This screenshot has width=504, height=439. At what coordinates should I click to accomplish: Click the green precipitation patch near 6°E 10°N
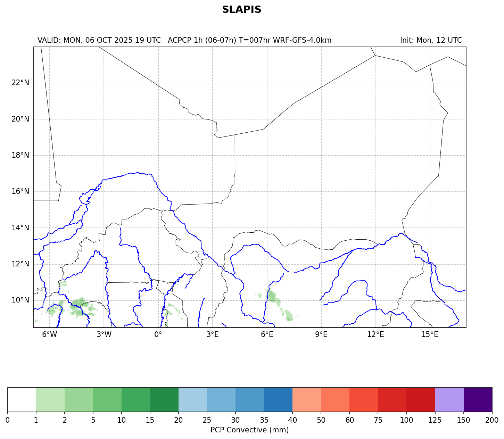[272, 297]
